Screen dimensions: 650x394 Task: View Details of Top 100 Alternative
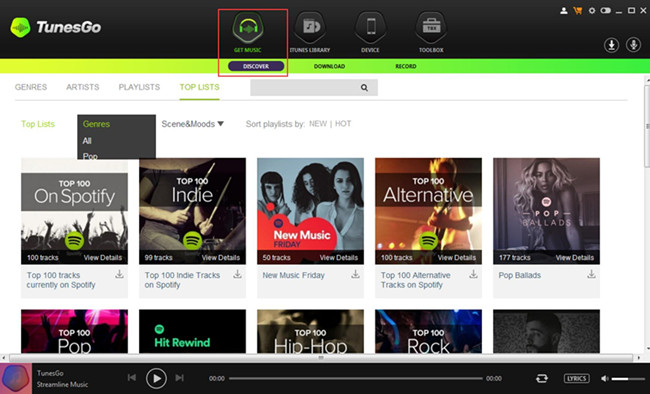click(x=457, y=258)
